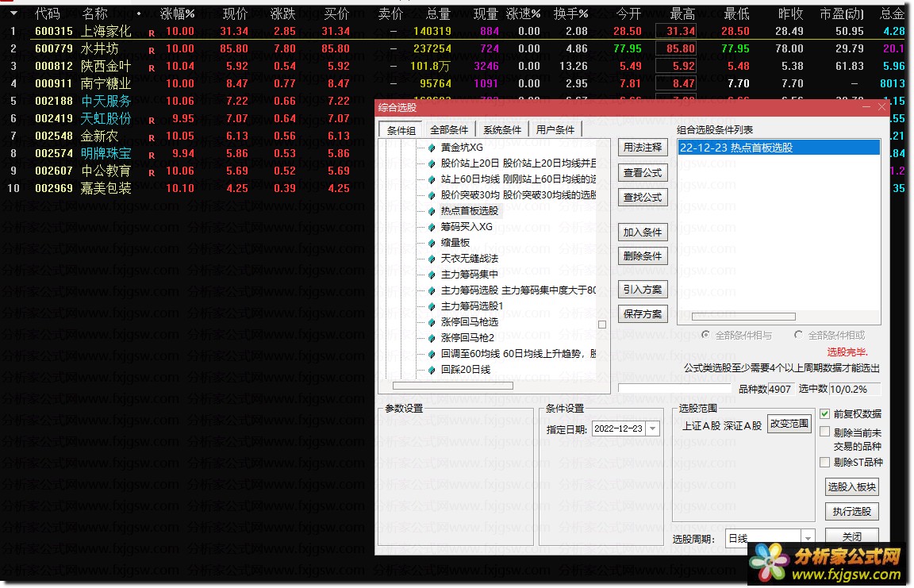Switch to the 用户条件 tab
The height and width of the screenshot is (588, 914).
coord(555,130)
